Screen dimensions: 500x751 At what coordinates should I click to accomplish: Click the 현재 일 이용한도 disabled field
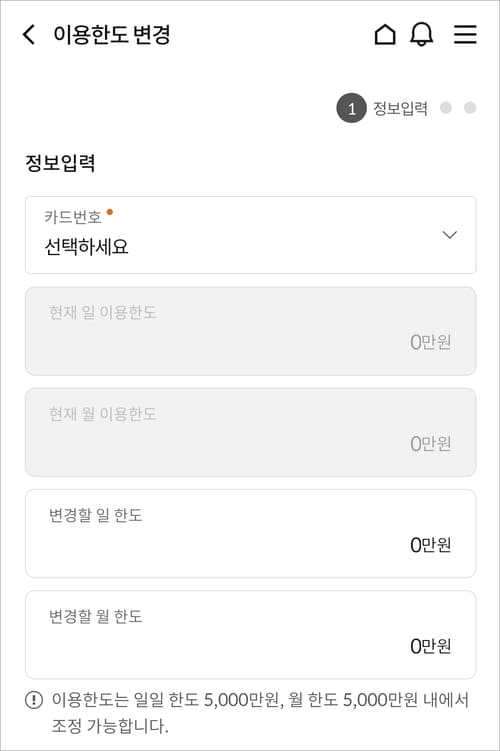coord(250,331)
